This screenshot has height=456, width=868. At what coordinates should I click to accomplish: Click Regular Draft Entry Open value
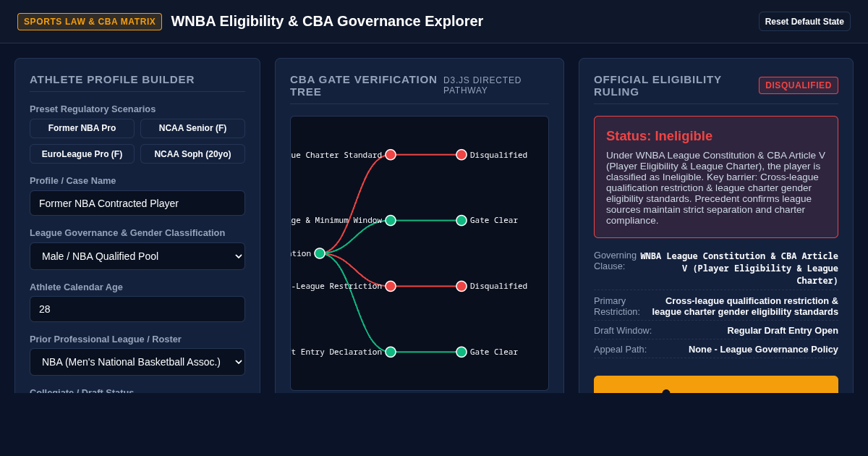(x=783, y=331)
